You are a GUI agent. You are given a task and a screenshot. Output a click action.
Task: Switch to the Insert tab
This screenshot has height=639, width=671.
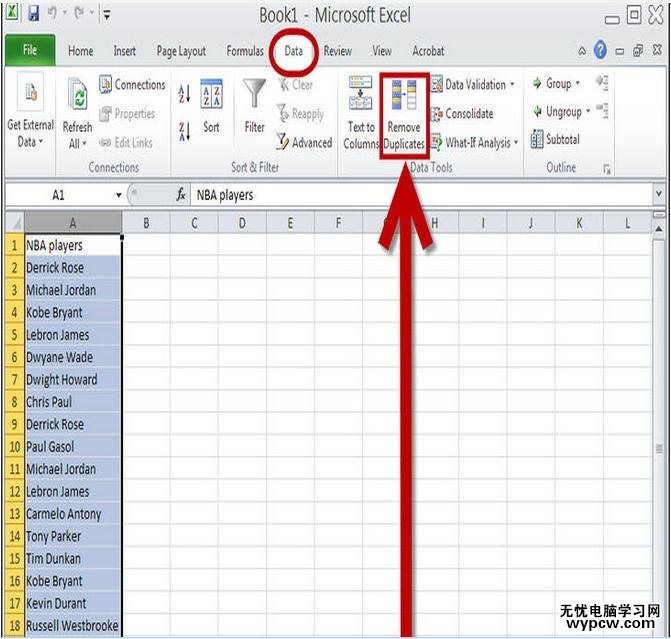click(x=125, y=51)
